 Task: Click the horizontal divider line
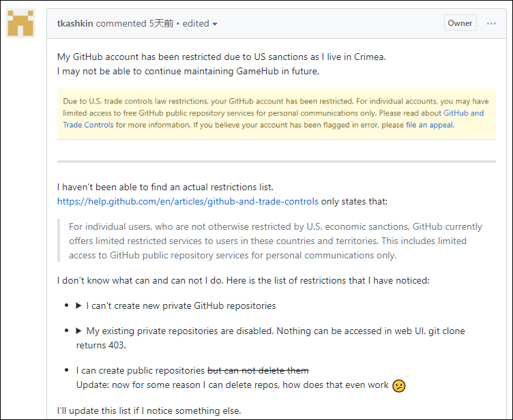276,162
